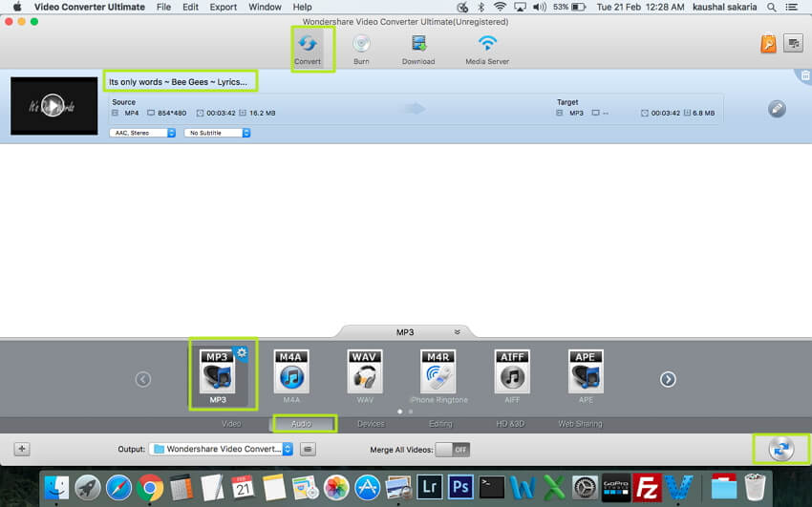
Task: Toggle Merge All Videos switch
Action: click(453, 449)
